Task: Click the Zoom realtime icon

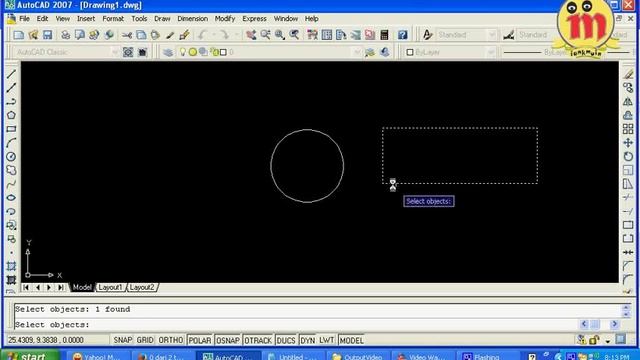Action: 265,35
